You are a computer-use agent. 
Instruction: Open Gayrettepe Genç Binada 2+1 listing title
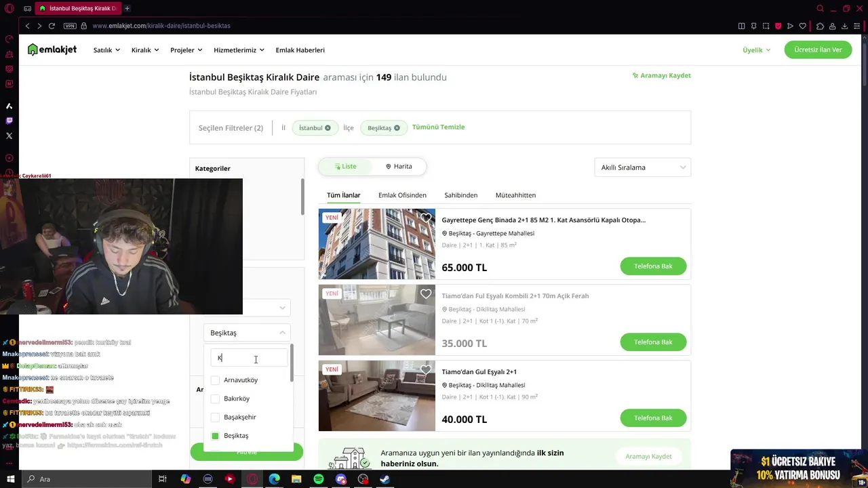tap(543, 220)
